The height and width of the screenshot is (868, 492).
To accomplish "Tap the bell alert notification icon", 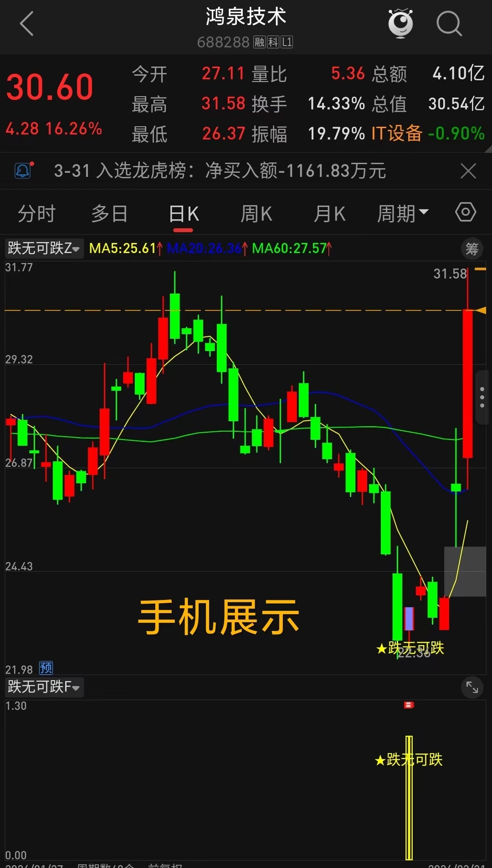I will [24, 170].
